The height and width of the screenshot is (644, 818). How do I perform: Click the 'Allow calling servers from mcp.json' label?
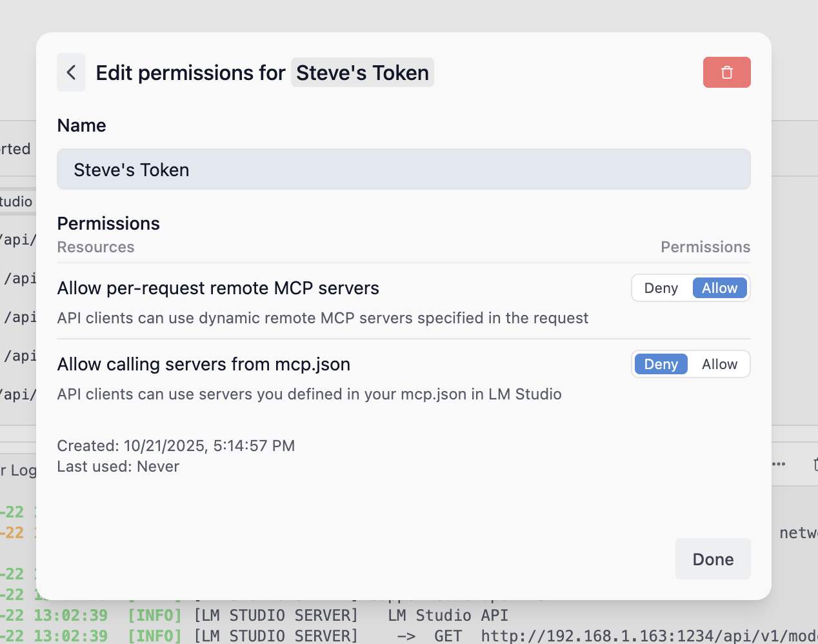click(x=203, y=365)
